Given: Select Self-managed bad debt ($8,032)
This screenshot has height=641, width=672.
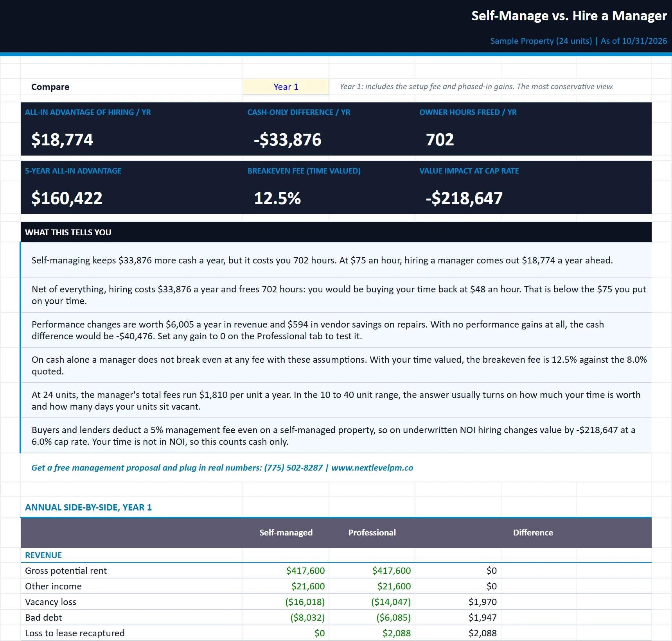Looking at the screenshot, I should [x=307, y=618].
